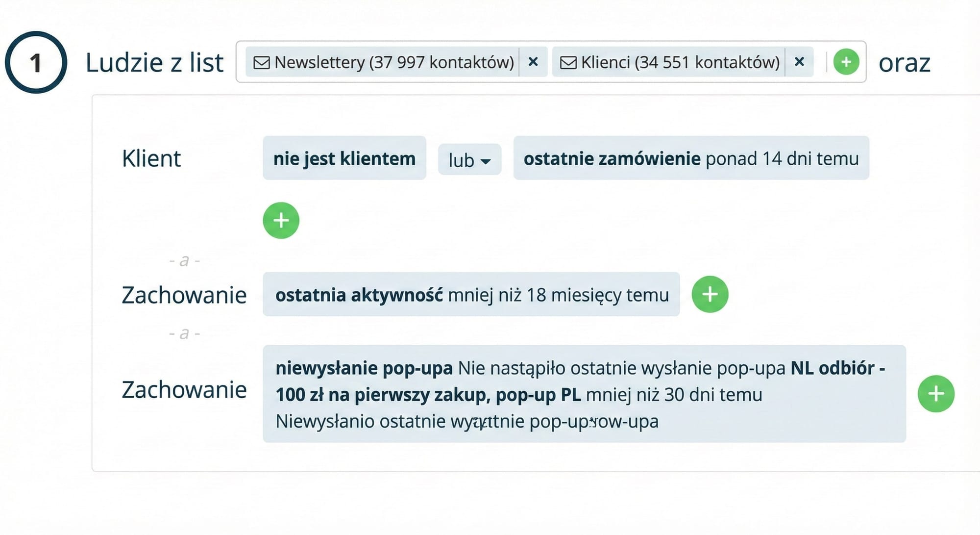
Task: Add condition with plus beside pop-up behavior
Action: 936,392
